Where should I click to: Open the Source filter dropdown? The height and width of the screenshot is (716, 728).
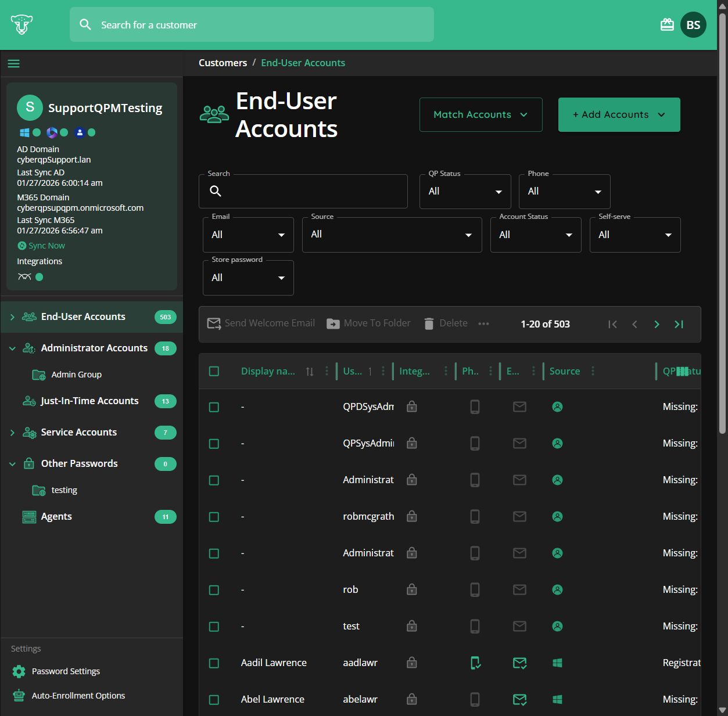tap(392, 235)
